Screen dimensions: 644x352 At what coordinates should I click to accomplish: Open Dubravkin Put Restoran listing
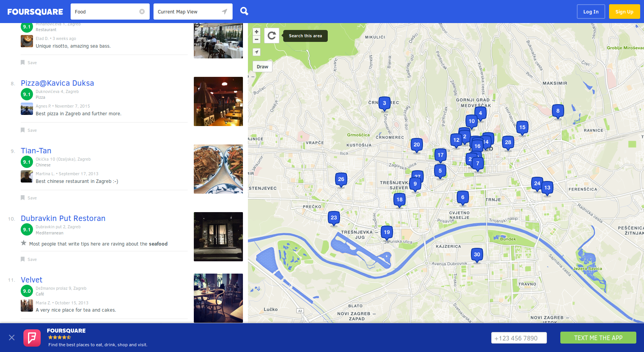[63, 218]
